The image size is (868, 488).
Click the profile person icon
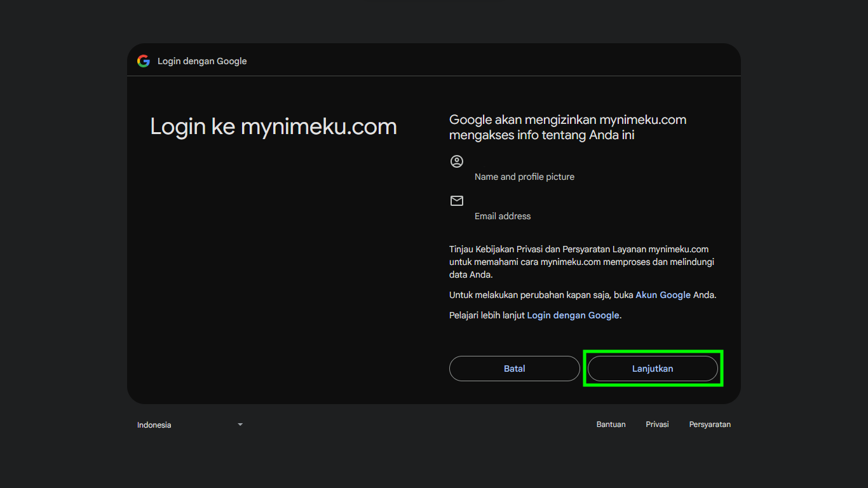coord(457,161)
